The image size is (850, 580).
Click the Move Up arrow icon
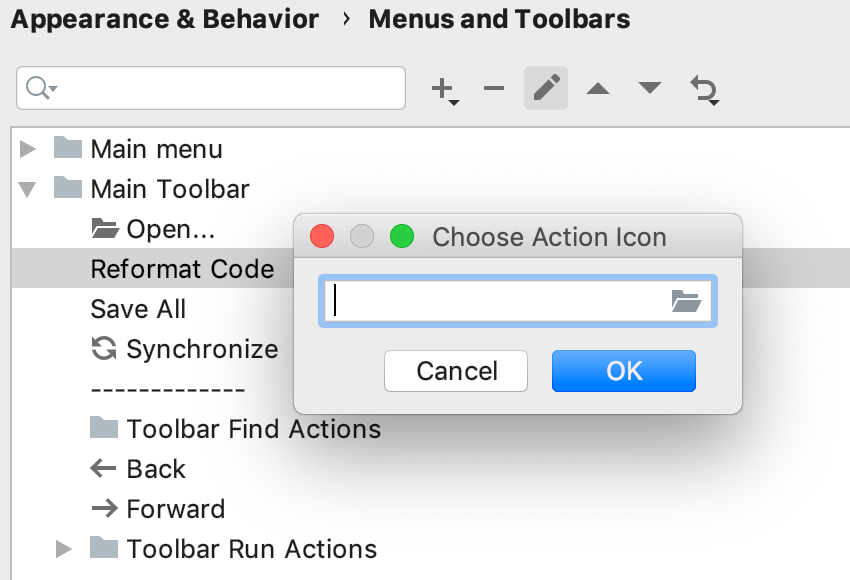click(x=597, y=88)
